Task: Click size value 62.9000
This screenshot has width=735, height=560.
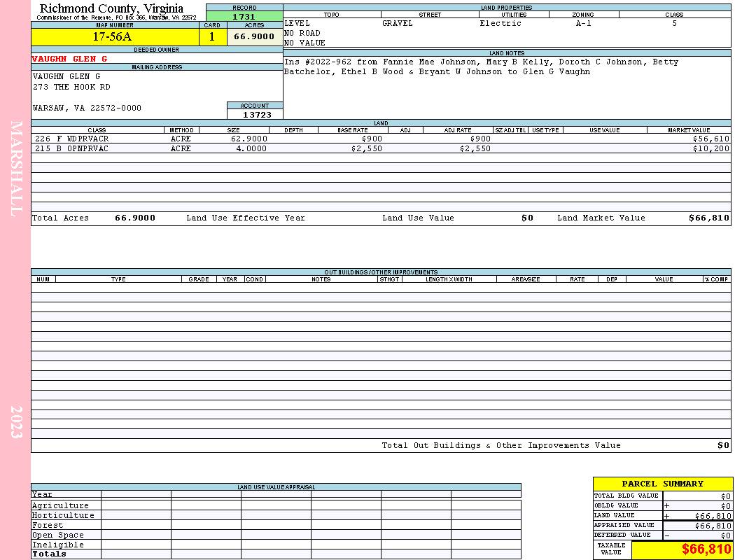Action: [249, 139]
